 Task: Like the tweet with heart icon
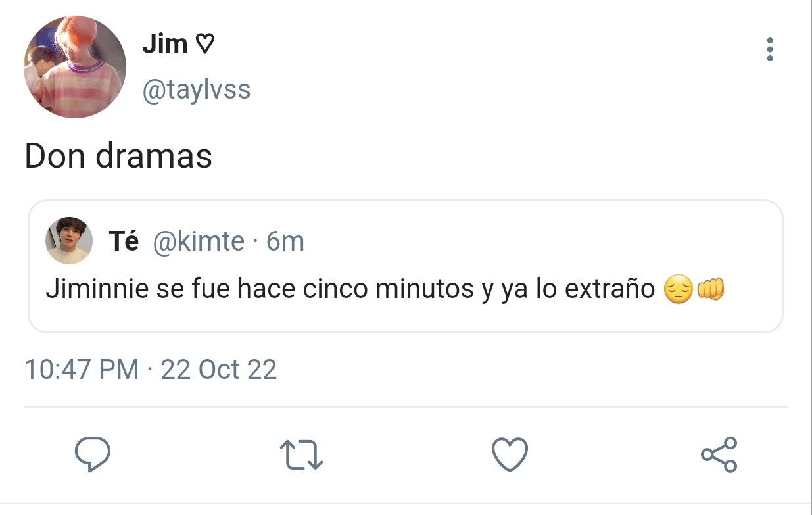[510, 454]
